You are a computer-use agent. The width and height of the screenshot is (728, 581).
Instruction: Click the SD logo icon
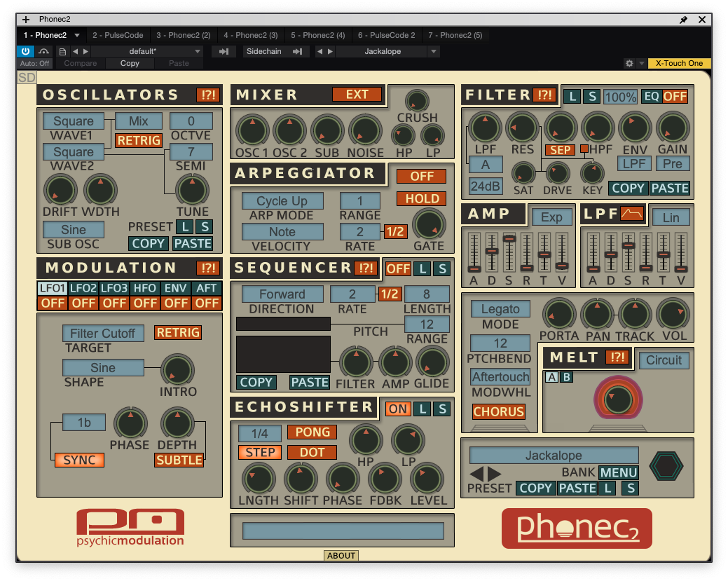27,77
